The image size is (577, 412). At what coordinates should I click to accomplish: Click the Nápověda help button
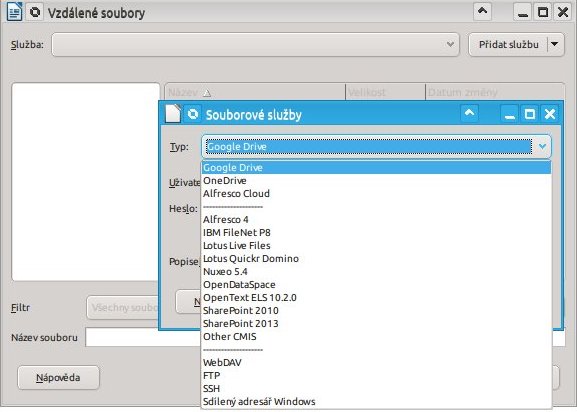(58, 377)
